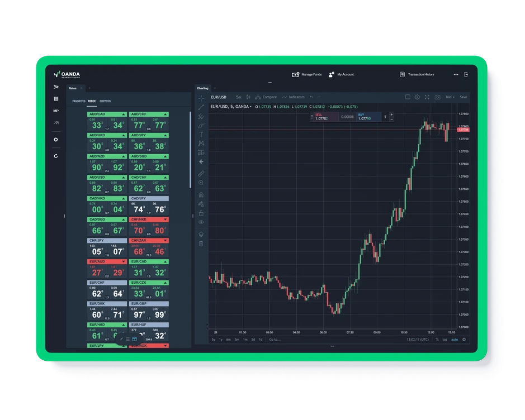The height and width of the screenshot is (420, 525).
Task: Open the Mid price dropdown
Action: point(450,97)
